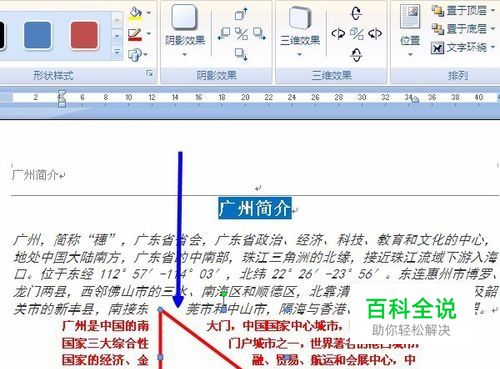This screenshot has height=369, width=500.
Task: Nudge shadow down
Action: point(241,55)
